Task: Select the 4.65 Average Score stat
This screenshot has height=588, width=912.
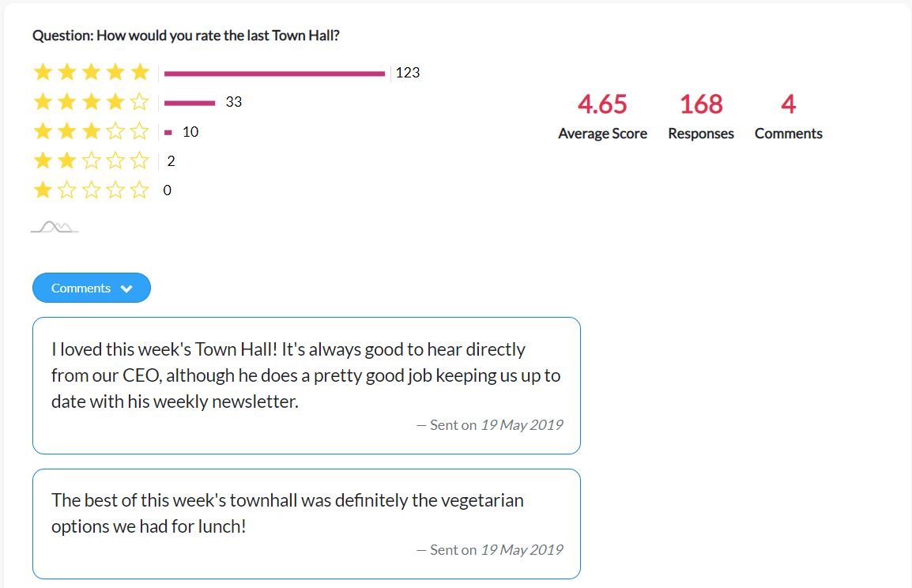Action: pyautogui.click(x=602, y=116)
